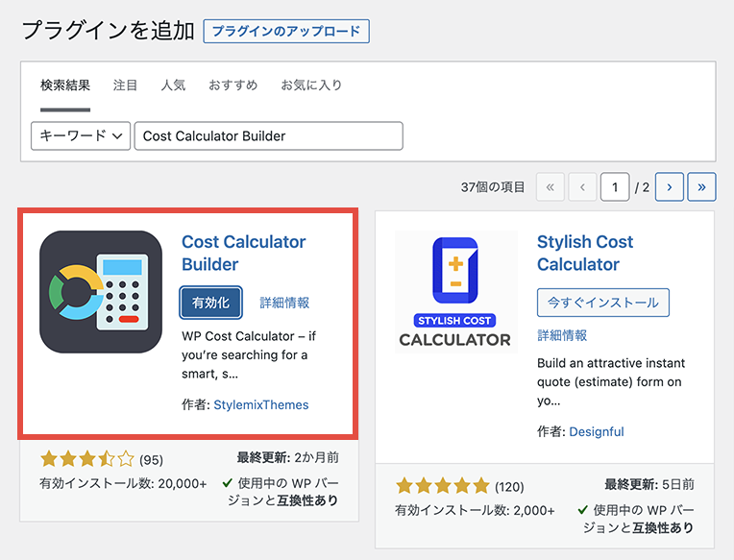This screenshot has width=734, height=560.
Task: Click 最終更新: 2か月前 text
Action: pos(287,457)
